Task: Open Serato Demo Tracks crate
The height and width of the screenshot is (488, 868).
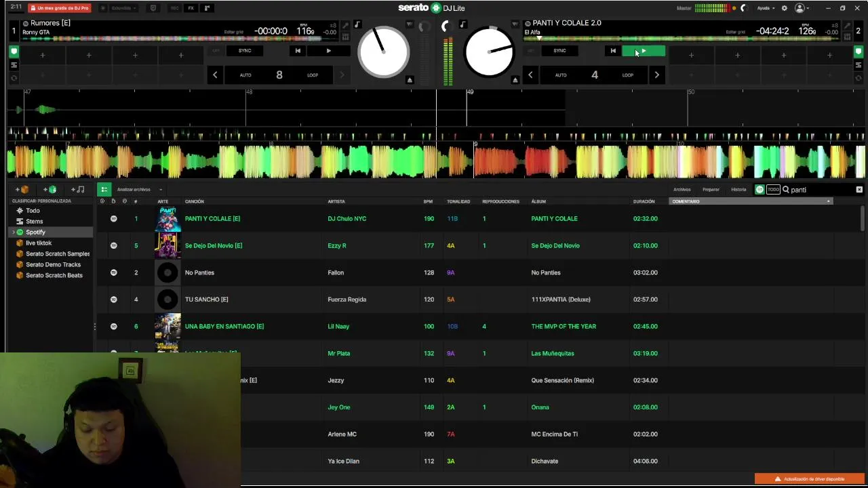Action: (53, 265)
